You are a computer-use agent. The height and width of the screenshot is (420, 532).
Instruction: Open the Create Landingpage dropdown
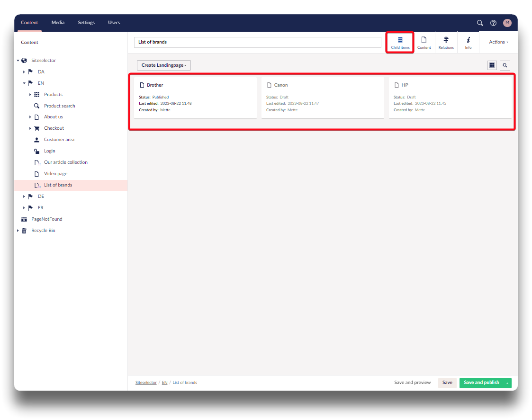pos(164,65)
